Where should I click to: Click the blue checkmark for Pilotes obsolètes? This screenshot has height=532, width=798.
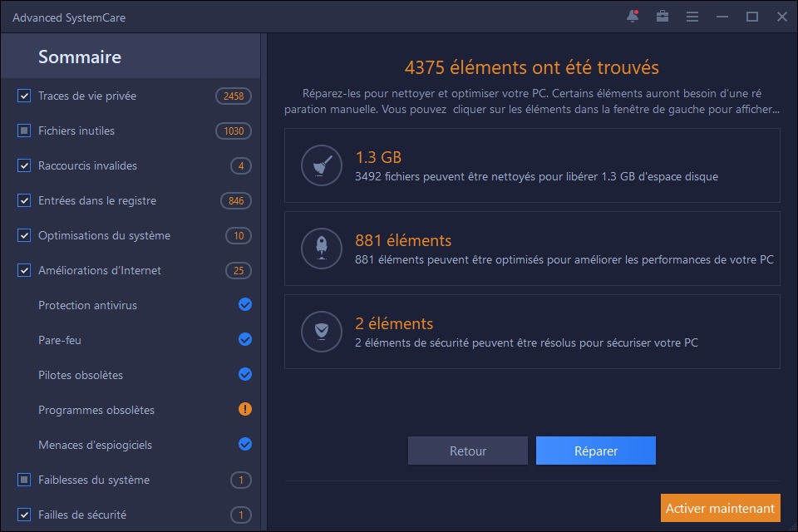click(x=244, y=375)
